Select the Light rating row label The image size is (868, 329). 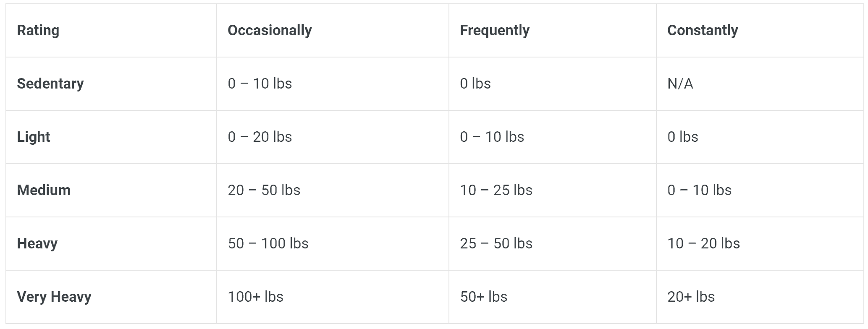pos(34,137)
